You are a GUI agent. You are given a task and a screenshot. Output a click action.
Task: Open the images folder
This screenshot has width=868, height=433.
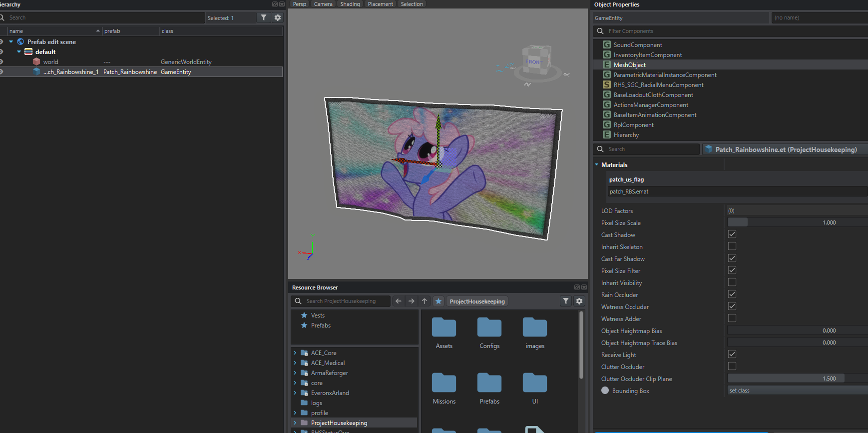point(535,333)
